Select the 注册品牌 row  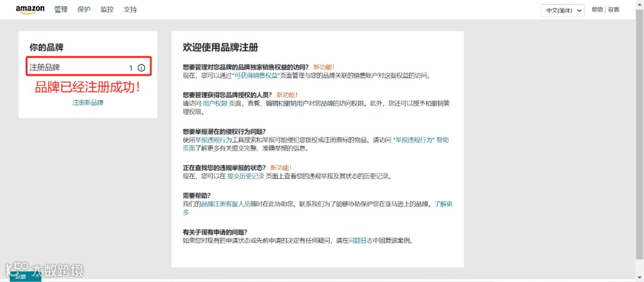coord(89,68)
